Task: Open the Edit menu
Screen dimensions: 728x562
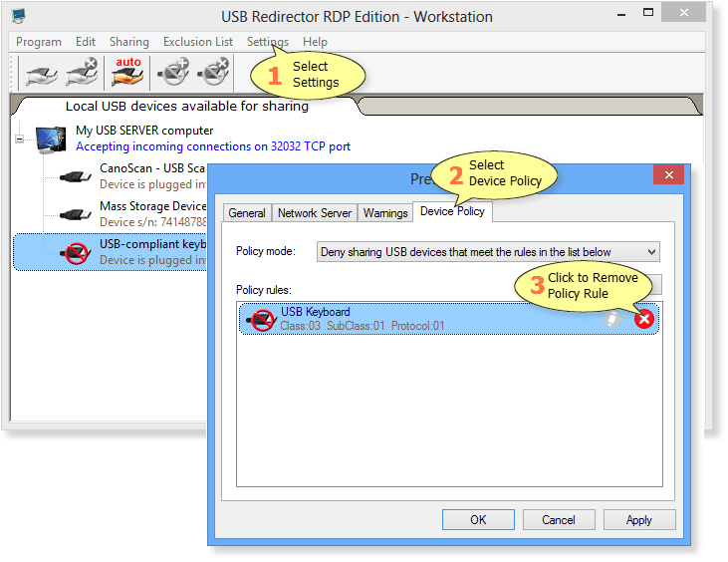Action: coord(86,42)
